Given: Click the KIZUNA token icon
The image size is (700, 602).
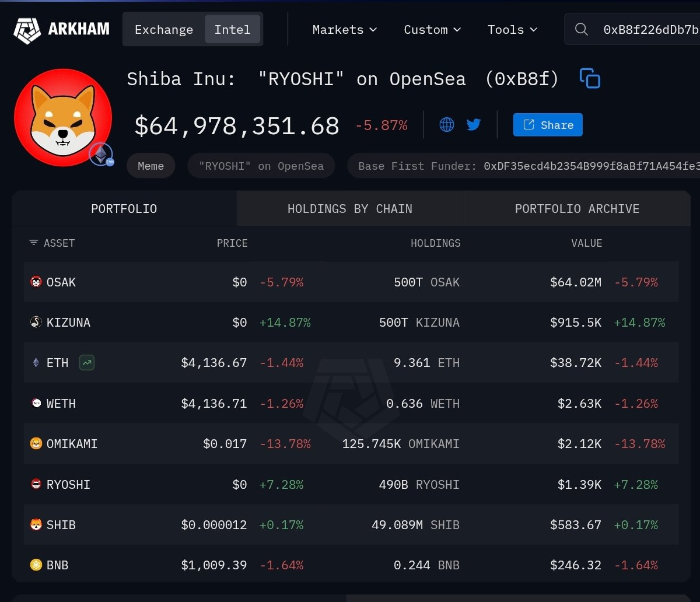Looking at the screenshot, I should click(x=36, y=323).
